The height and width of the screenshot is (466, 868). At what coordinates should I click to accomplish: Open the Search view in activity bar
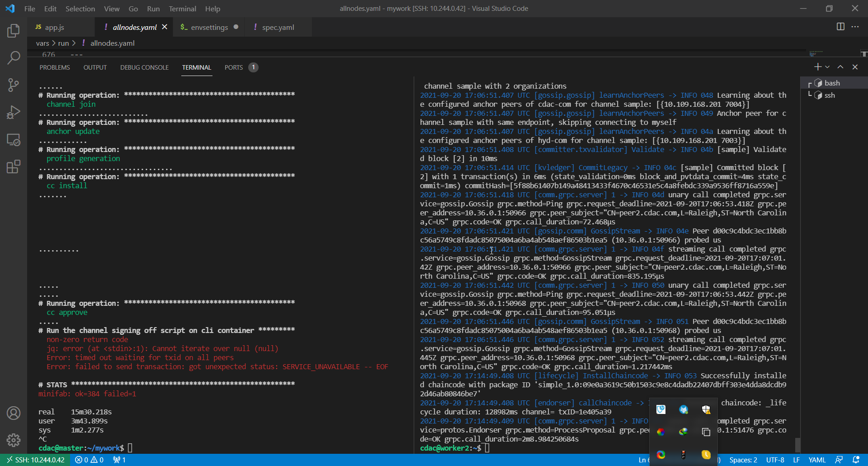click(x=14, y=57)
